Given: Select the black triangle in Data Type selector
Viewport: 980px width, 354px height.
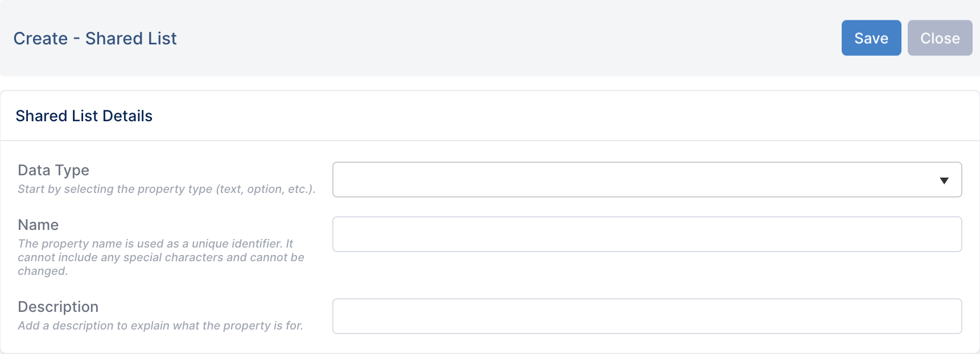Looking at the screenshot, I should point(944,180).
